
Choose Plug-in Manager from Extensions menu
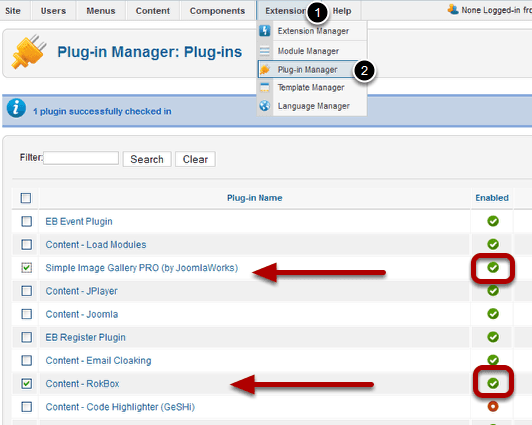[x=307, y=70]
